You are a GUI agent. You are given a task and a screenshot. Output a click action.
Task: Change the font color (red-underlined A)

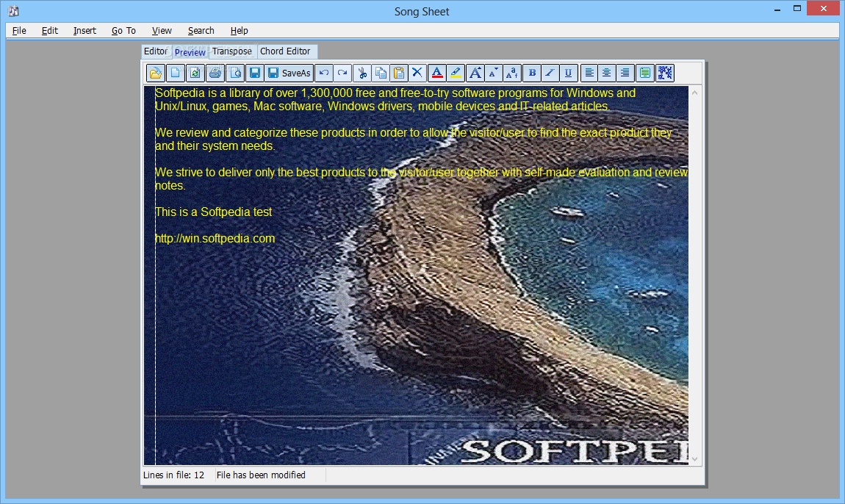tap(437, 73)
